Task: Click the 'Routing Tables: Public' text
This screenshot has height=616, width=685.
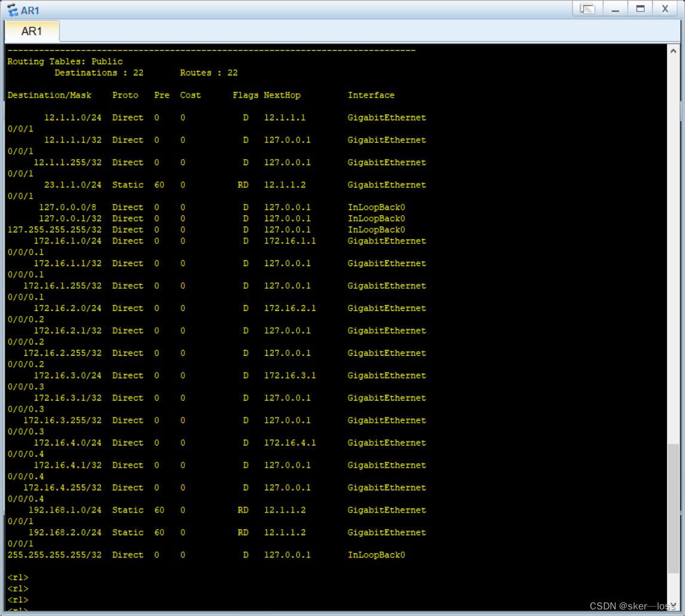Action: [65, 62]
